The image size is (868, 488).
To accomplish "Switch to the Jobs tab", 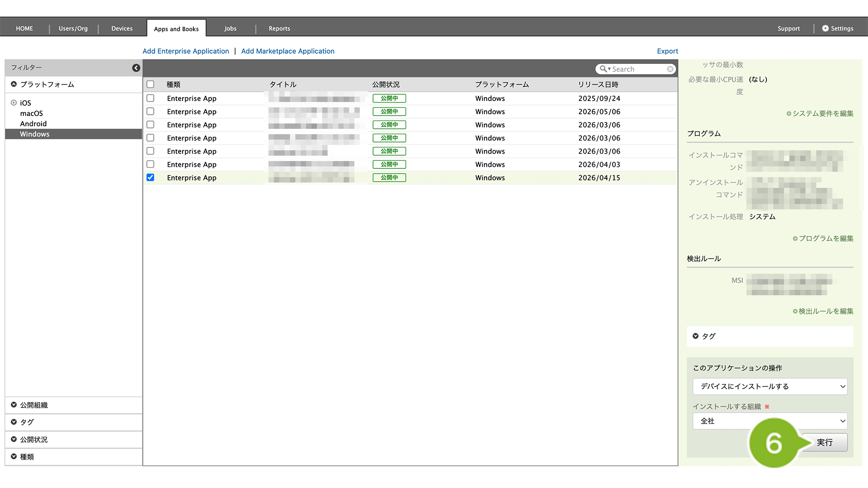I will [230, 28].
